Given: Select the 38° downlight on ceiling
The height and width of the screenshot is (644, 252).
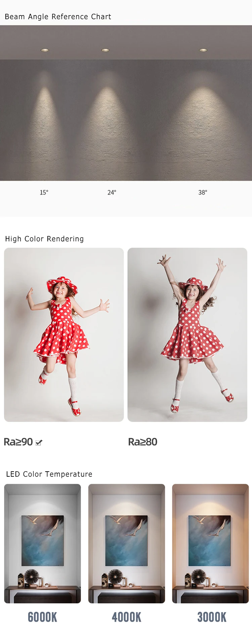Looking at the screenshot, I should point(203,50).
